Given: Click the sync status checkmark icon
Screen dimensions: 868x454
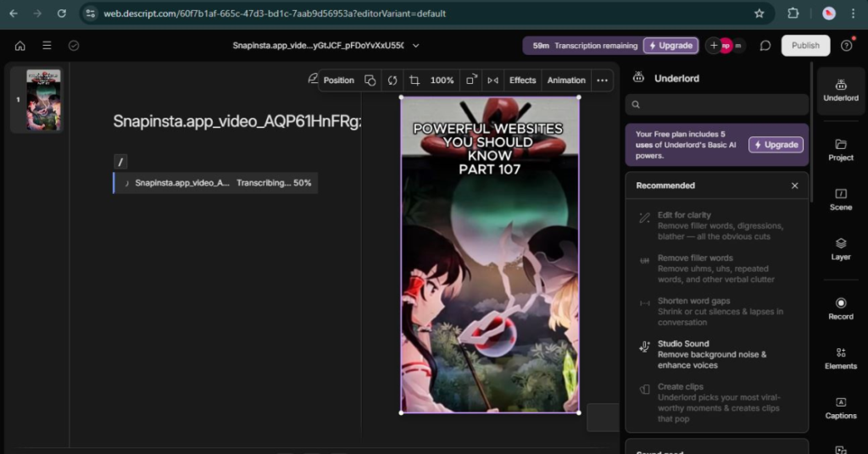Looking at the screenshot, I should tap(74, 46).
